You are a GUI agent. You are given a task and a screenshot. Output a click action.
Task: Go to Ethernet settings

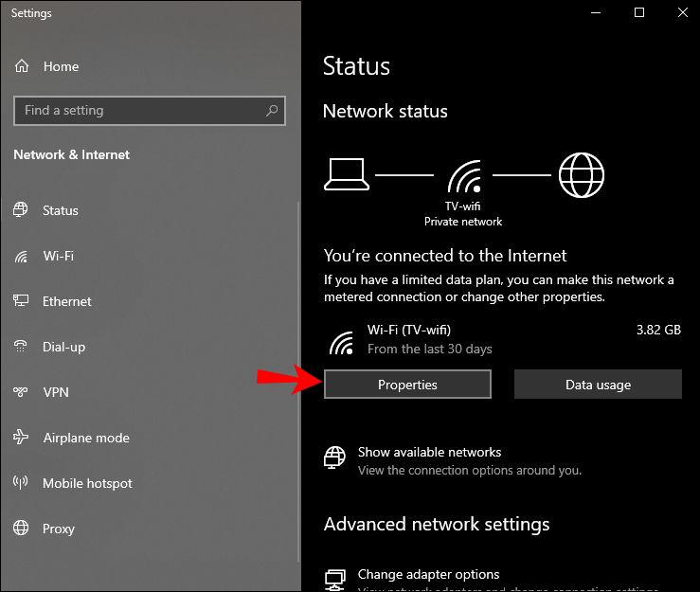(x=67, y=301)
